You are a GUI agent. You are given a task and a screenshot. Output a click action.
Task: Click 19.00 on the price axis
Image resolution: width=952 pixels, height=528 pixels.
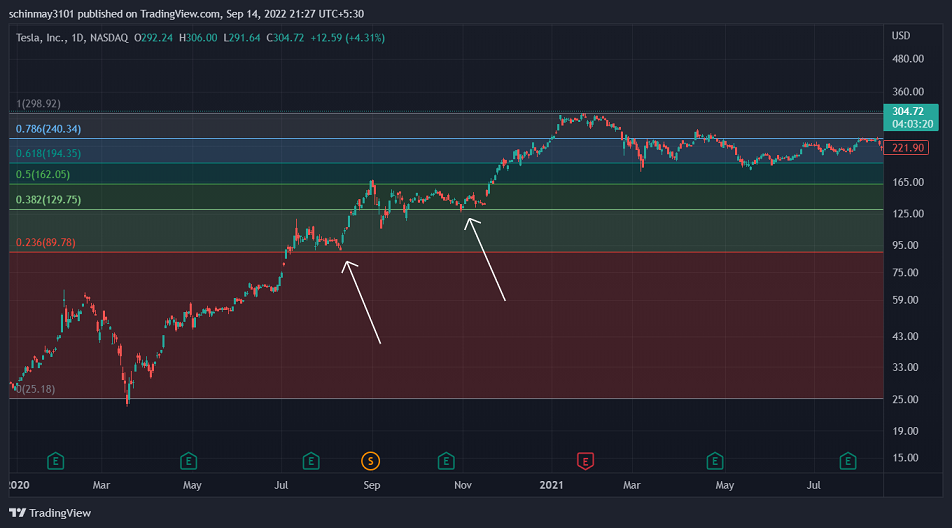(x=905, y=431)
